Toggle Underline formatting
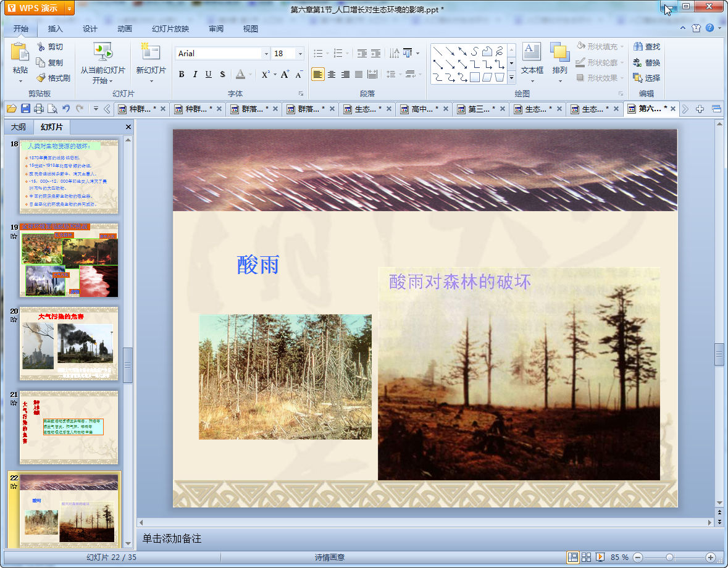This screenshot has width=728, height=568. click(209, 74)
